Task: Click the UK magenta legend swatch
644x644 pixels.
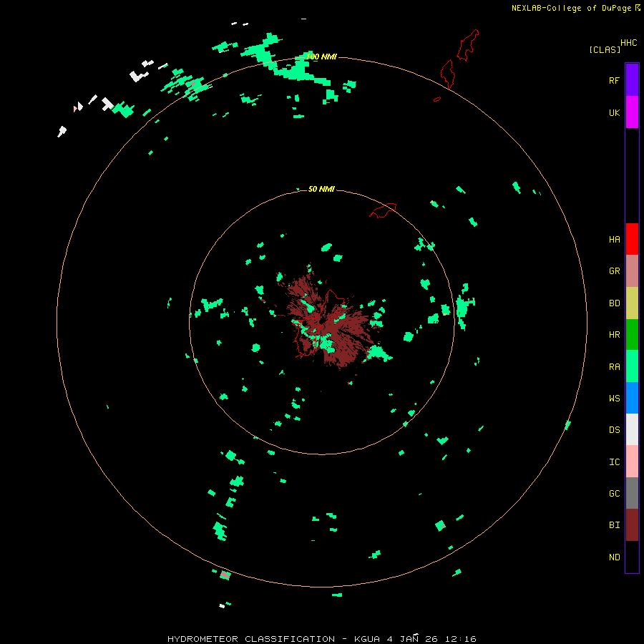Action: (x=632, y=112)
